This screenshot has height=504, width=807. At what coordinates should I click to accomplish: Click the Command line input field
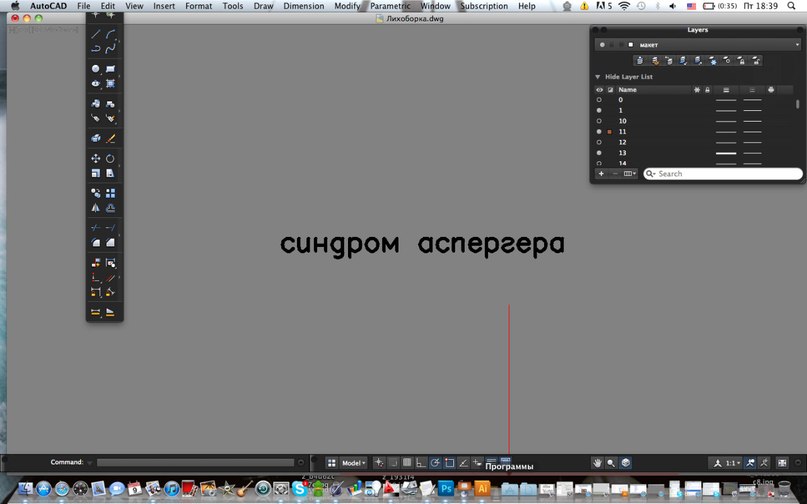195,463
